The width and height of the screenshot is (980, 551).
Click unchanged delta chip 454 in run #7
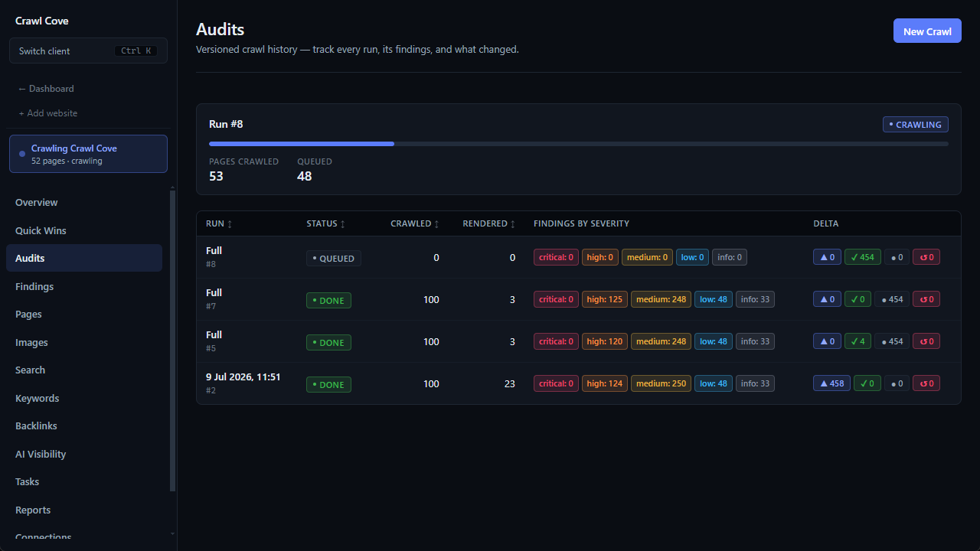click(x=892, y=299)
